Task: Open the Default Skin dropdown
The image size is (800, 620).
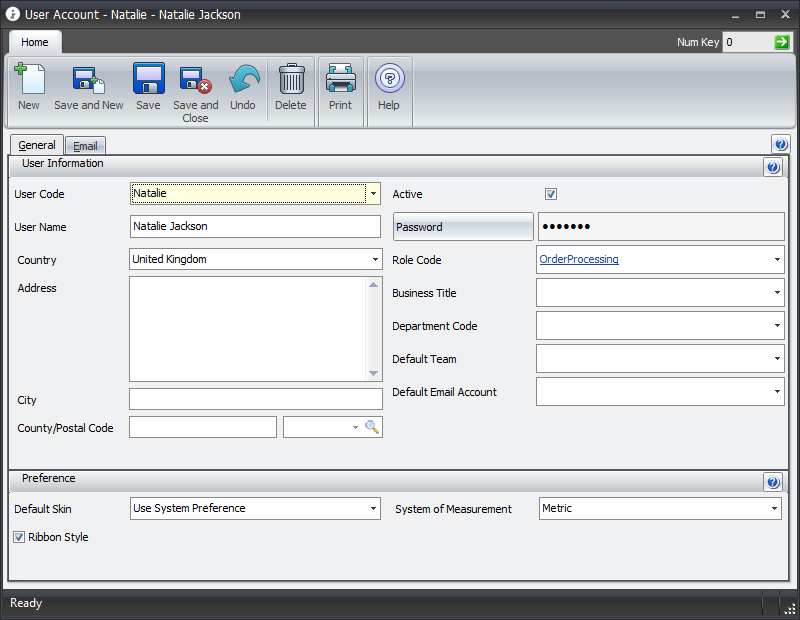Action: point(373,509)
